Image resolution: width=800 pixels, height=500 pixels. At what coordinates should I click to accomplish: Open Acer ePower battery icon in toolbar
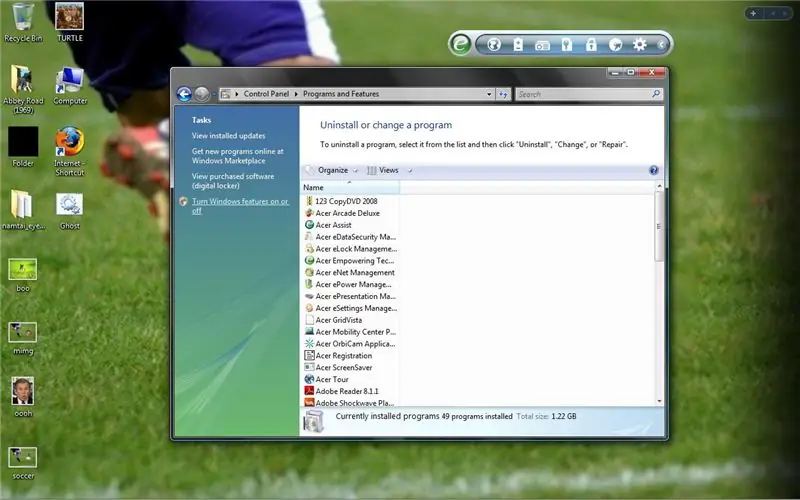[x=518, y=45]
